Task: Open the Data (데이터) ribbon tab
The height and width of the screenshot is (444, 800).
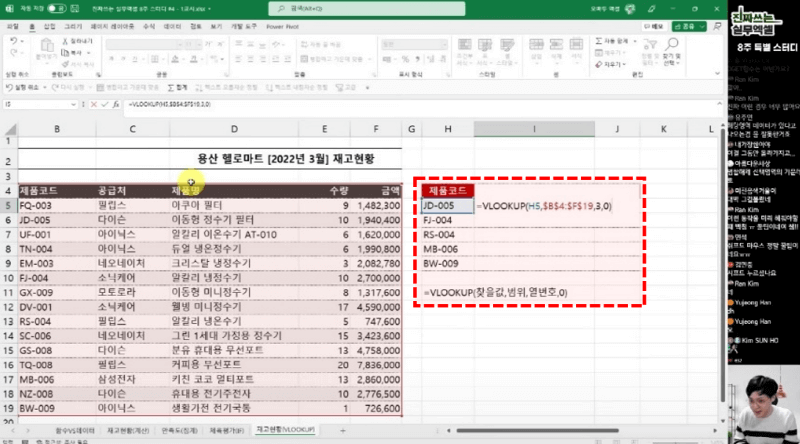Action: 172,27
